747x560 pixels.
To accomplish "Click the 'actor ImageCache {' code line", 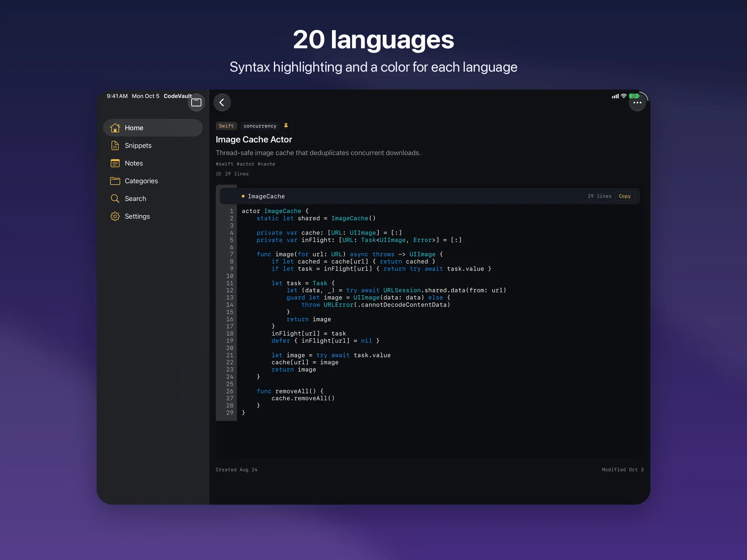I will point(275,211).
